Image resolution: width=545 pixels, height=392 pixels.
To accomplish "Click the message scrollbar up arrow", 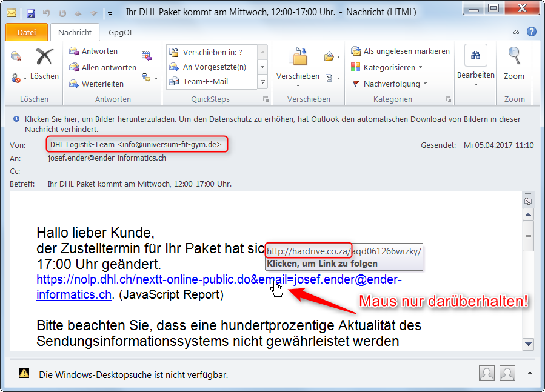I will point(528,214).
